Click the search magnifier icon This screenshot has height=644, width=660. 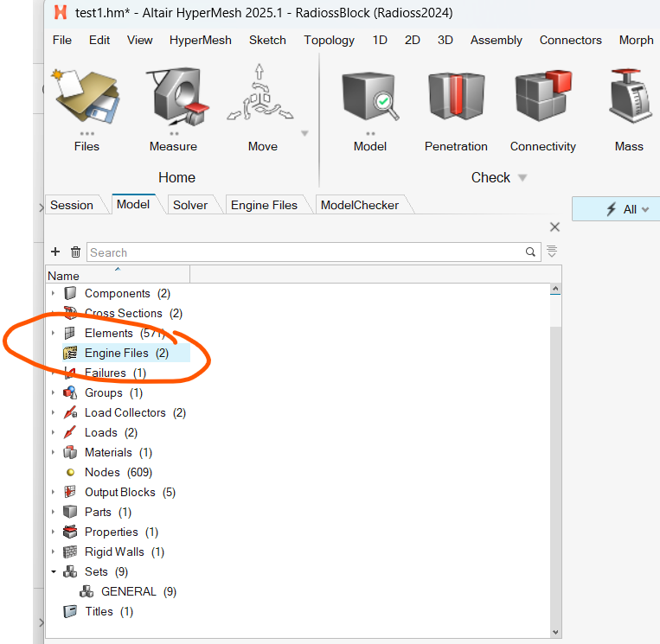click(x=530, y=252)
